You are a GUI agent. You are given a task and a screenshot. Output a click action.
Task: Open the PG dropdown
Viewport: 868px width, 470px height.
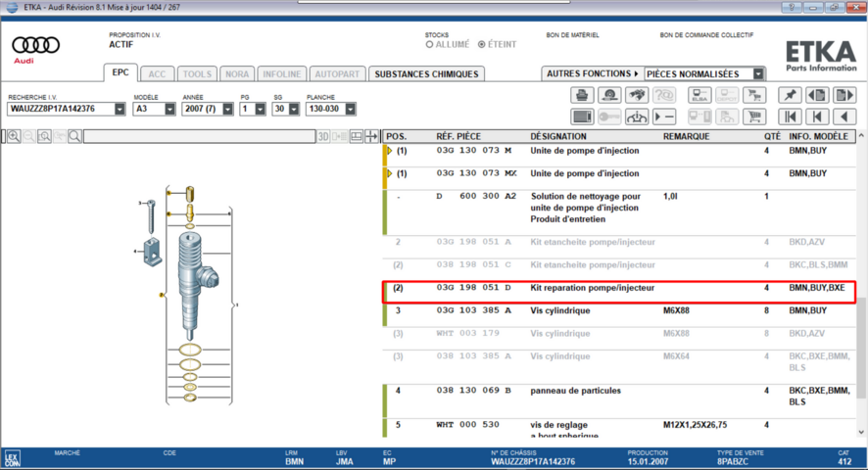click(260, 109)
